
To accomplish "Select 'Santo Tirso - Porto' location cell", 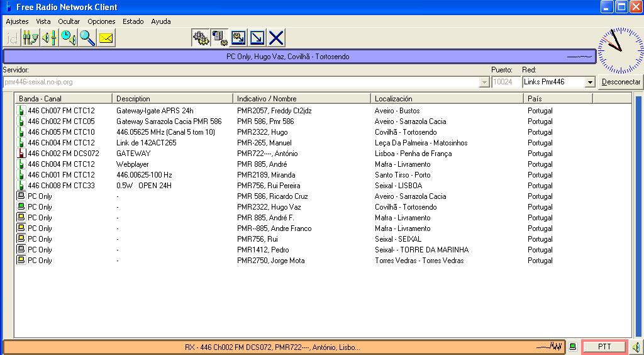I will click(x=402, y=174).
